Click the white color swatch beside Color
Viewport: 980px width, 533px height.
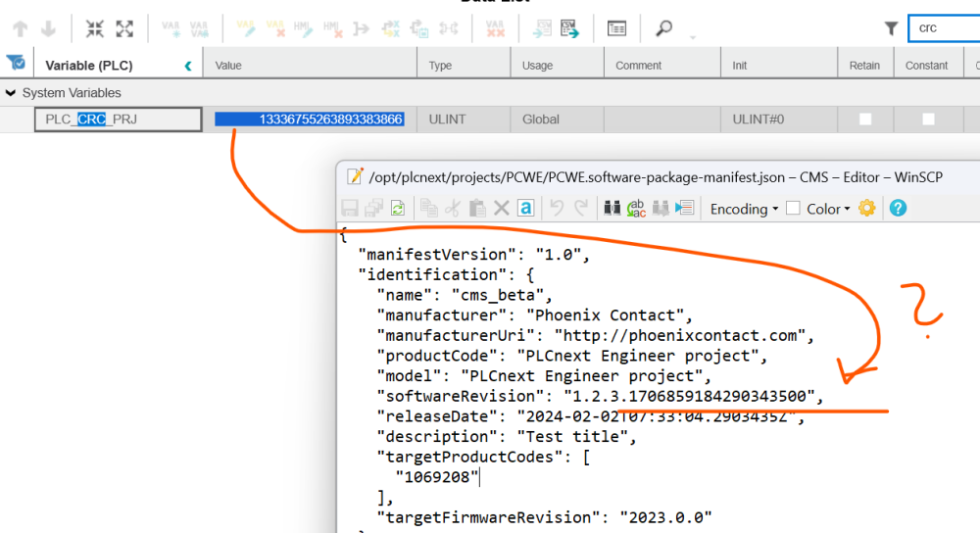point(794,209)
